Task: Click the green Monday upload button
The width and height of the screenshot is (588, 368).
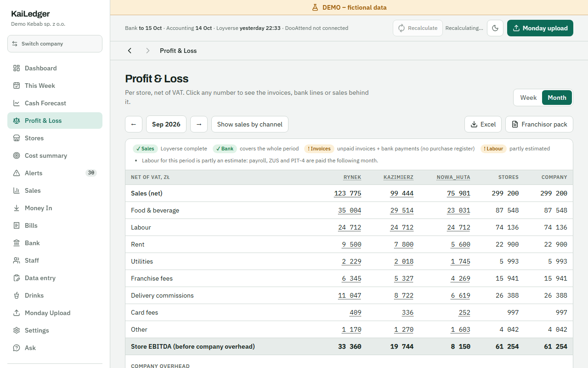Action: (x=540, y=28)
